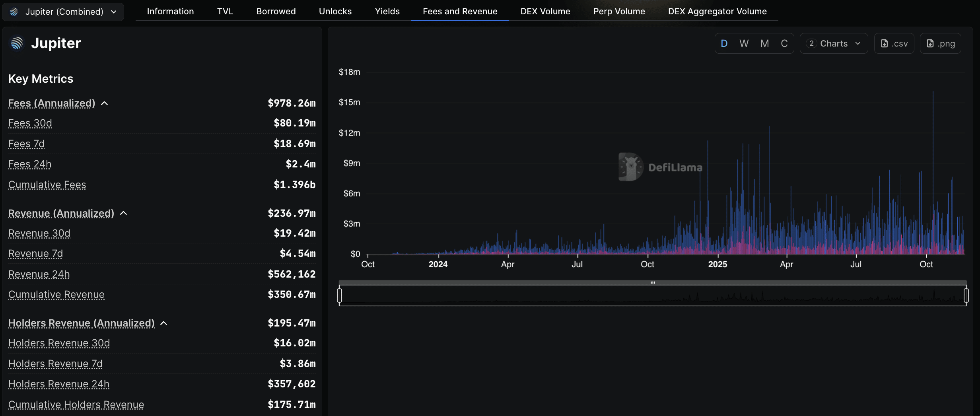The width and height of the screenshot is (980, 416).
Task: Export the chart as .png
Action: click(x=940, y=43)
